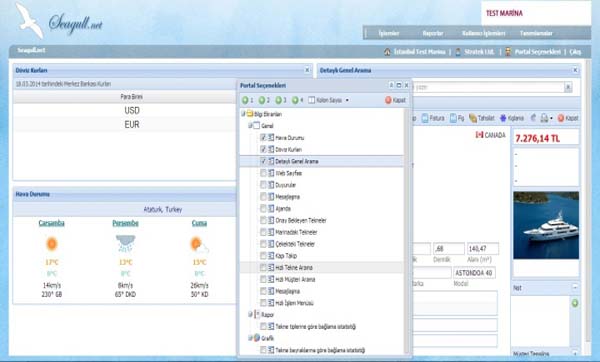Add a note with green plus icon
600x362 pixels.
click(575, 303)
